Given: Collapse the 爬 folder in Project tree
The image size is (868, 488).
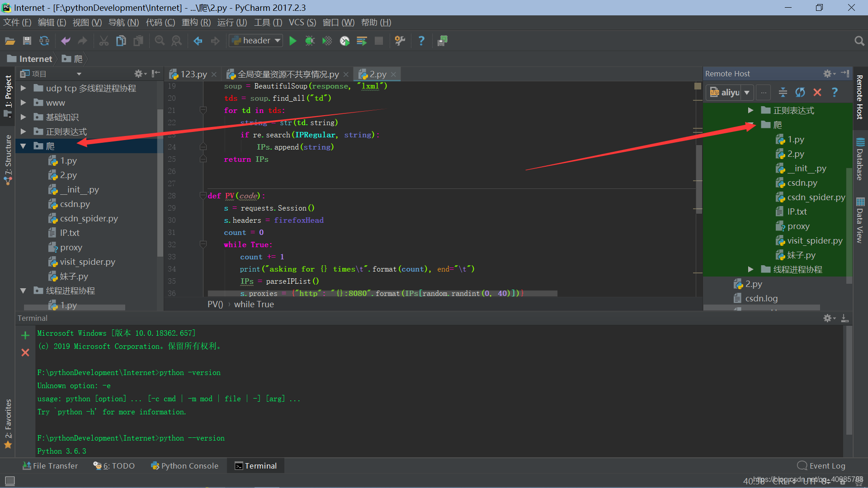Looking at the screenshot, I should (x=24, y=146).
